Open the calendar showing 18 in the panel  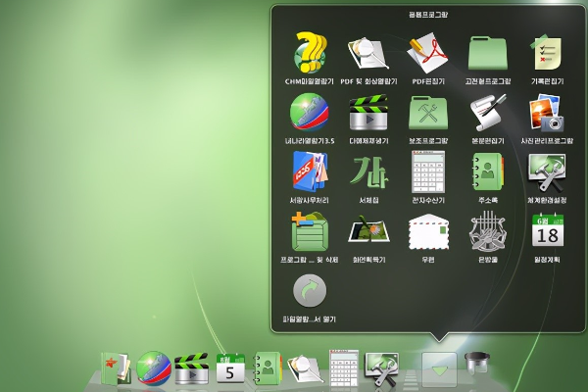(x=546, y=231)
